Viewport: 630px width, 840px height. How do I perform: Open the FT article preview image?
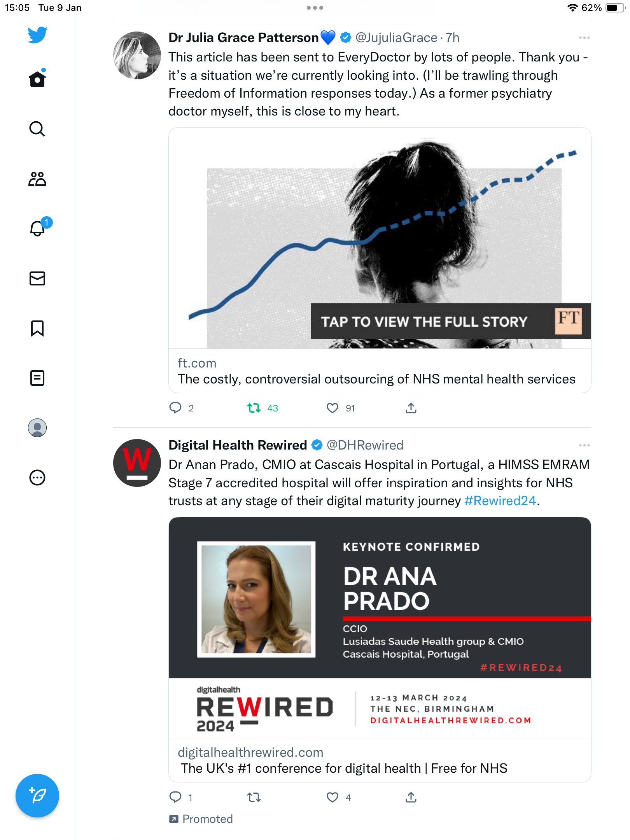tap(380, 238)
